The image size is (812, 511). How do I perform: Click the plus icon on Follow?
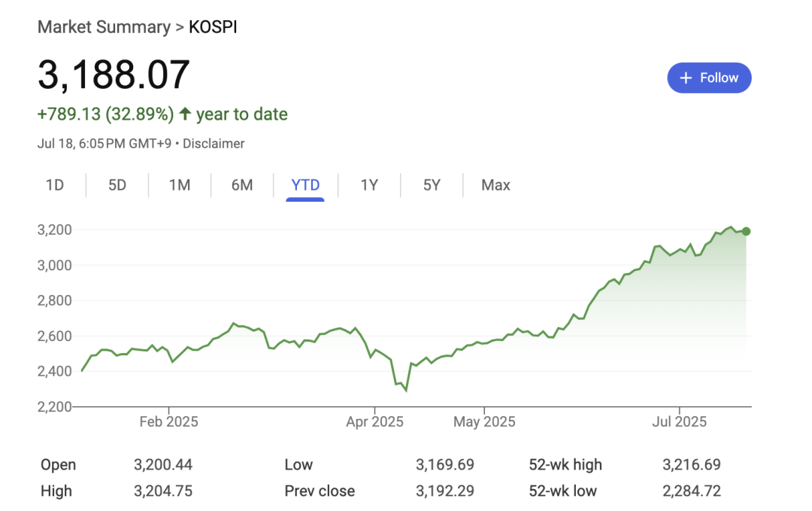(x=686, y=78)
